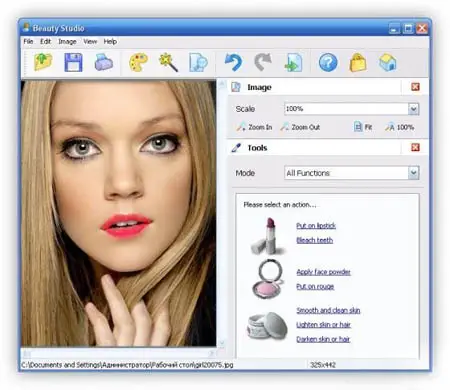
Task: Close the Image panel
Action: pos(415,87)
